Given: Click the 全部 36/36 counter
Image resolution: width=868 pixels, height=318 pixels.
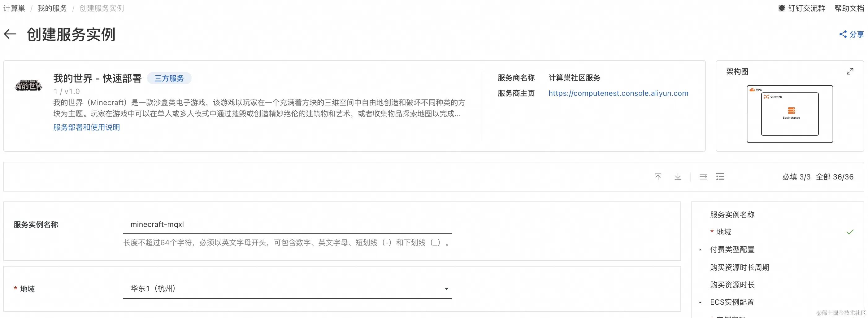Looking at the screenshot, I should click(835, 177).
